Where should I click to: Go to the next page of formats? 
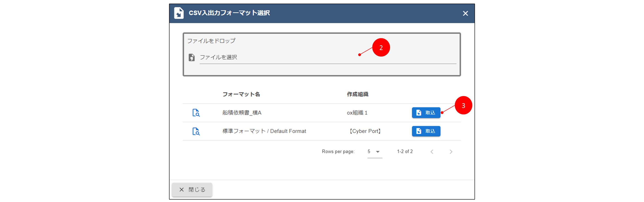451,152
